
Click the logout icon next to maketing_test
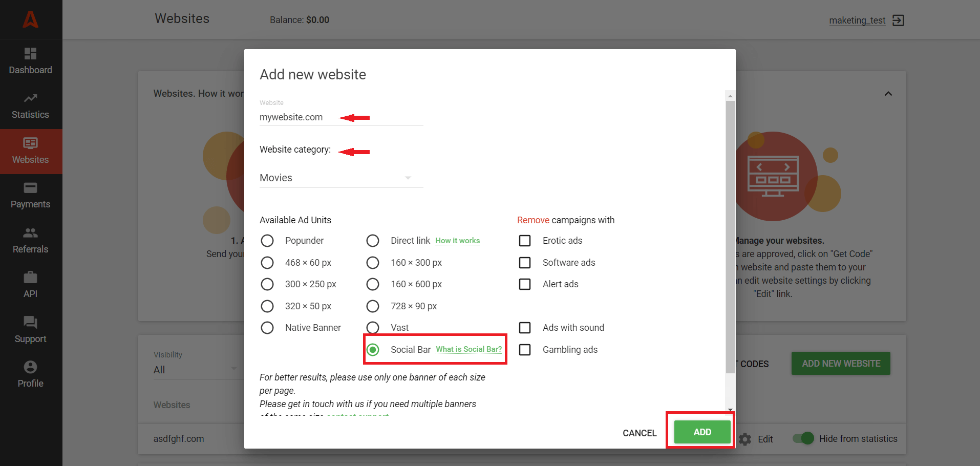899,20
